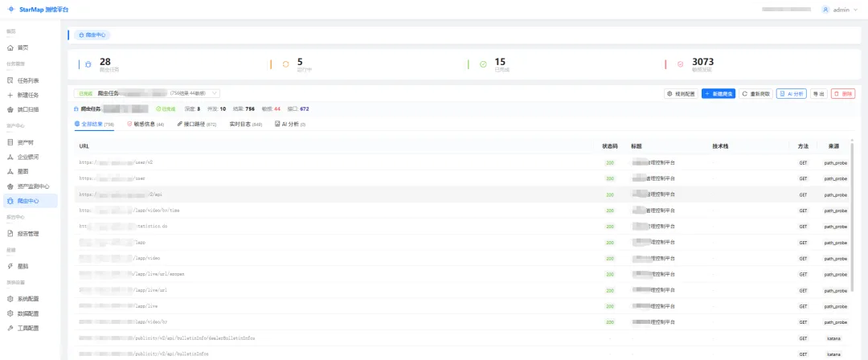Click the orange running icon next to 5
This screenshot has height=360, width=868.
tap(285, 64)
